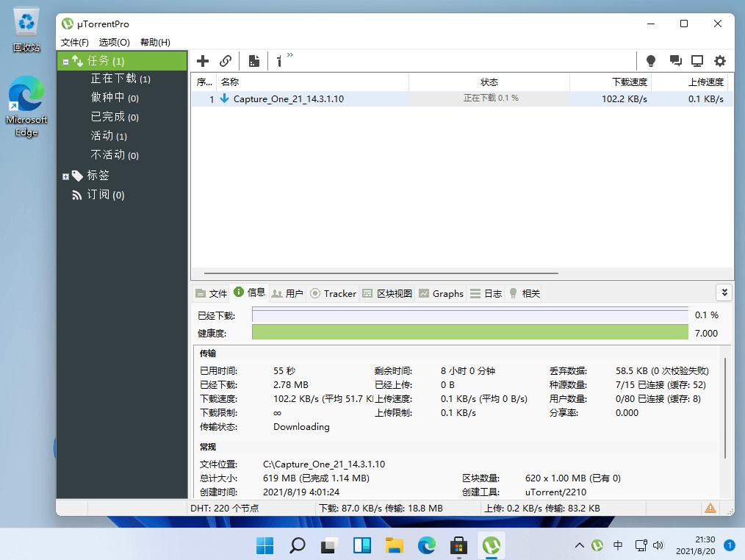Image resolution: width=745 pixels, height=560 pixels.
Task: Select 已完成 (0) in the sidebar
Action: (x=115, y=117)
